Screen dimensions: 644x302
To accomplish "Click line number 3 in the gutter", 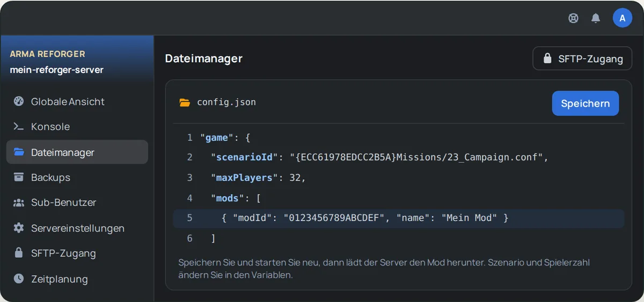I will pyautogui.click(x=189, y=178).
